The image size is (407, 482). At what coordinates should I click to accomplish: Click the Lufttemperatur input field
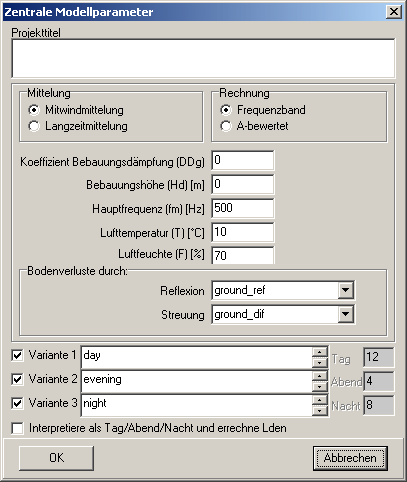pyautogui.click(x=243, y=232)
